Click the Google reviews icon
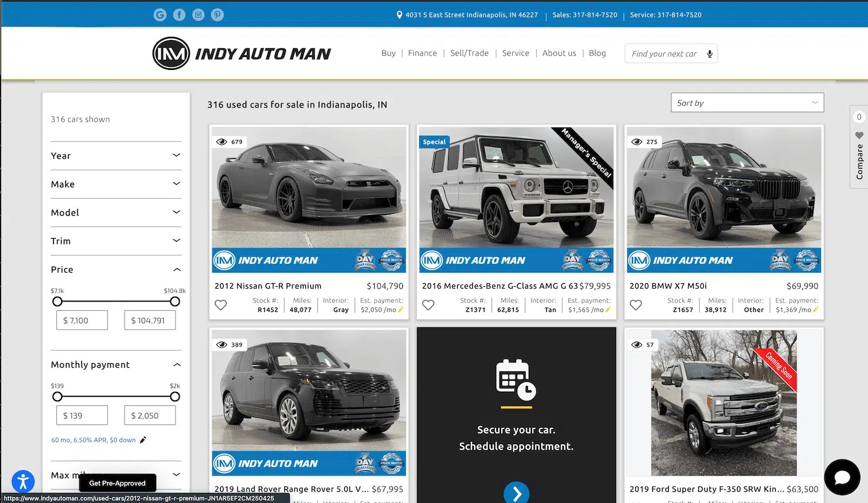The width and height of the screenshot is (868, 503). pos(160,15)
